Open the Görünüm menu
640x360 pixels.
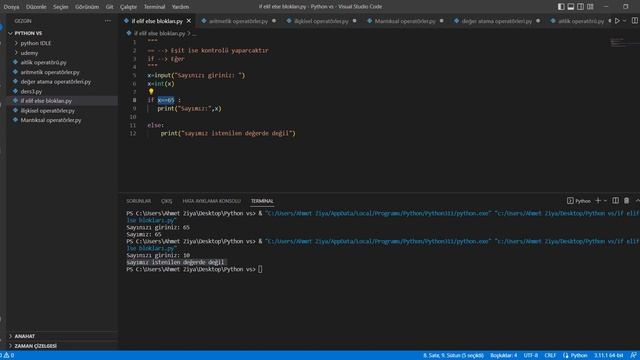point(87,7)
